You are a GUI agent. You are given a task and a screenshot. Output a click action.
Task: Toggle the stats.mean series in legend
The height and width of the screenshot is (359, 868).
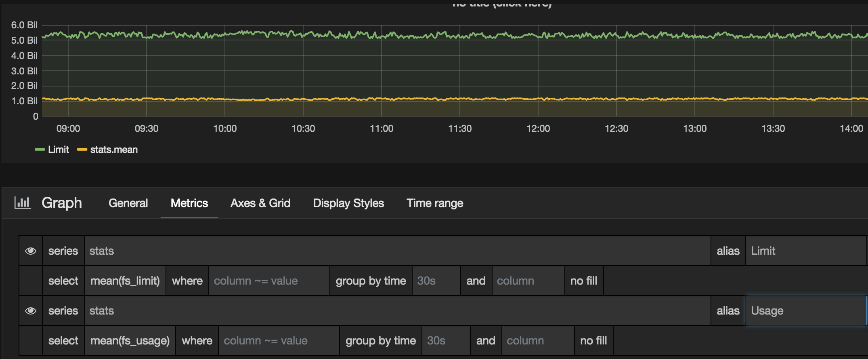114,150
